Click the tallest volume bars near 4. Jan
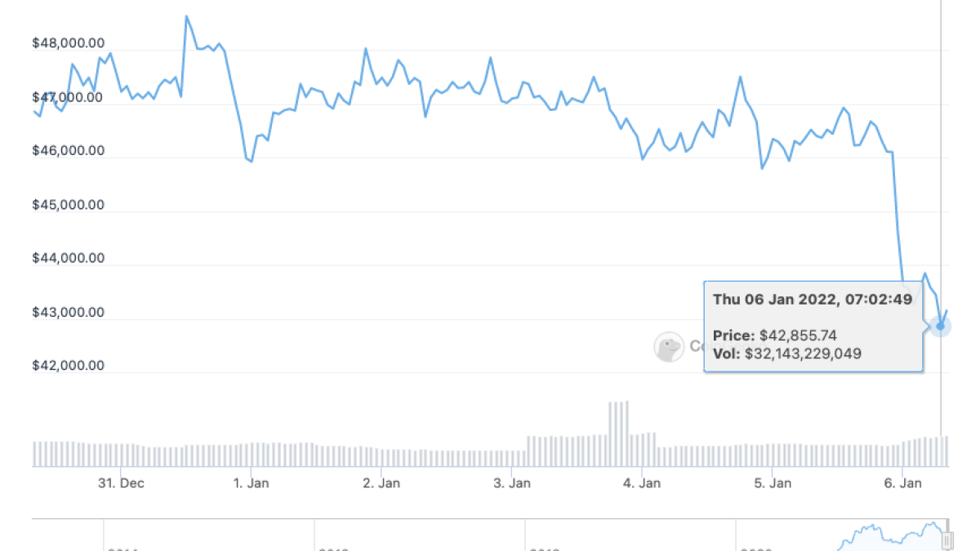The width and height of the screenshot is (980, 551). (x=618, y=433)
